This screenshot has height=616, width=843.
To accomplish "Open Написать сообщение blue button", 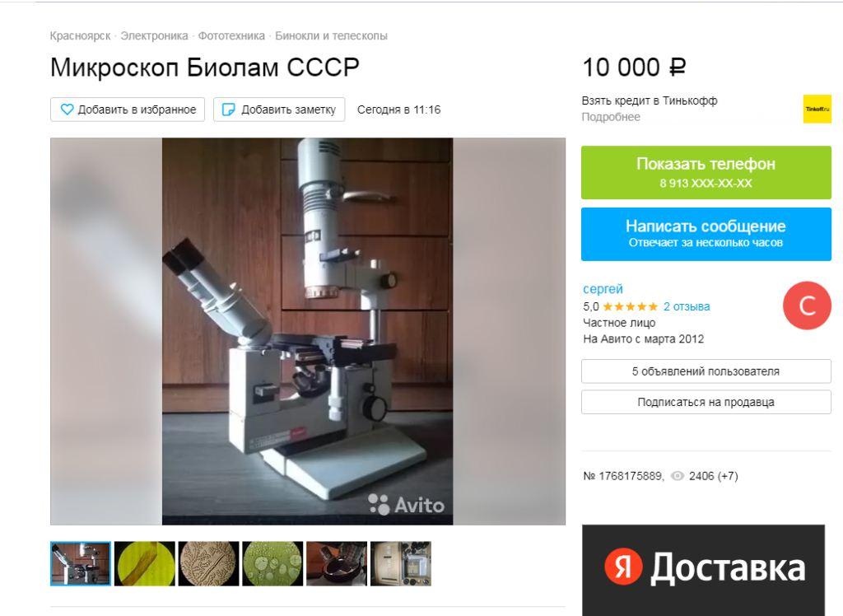I will pyautogui.click(x=706, y=234).
